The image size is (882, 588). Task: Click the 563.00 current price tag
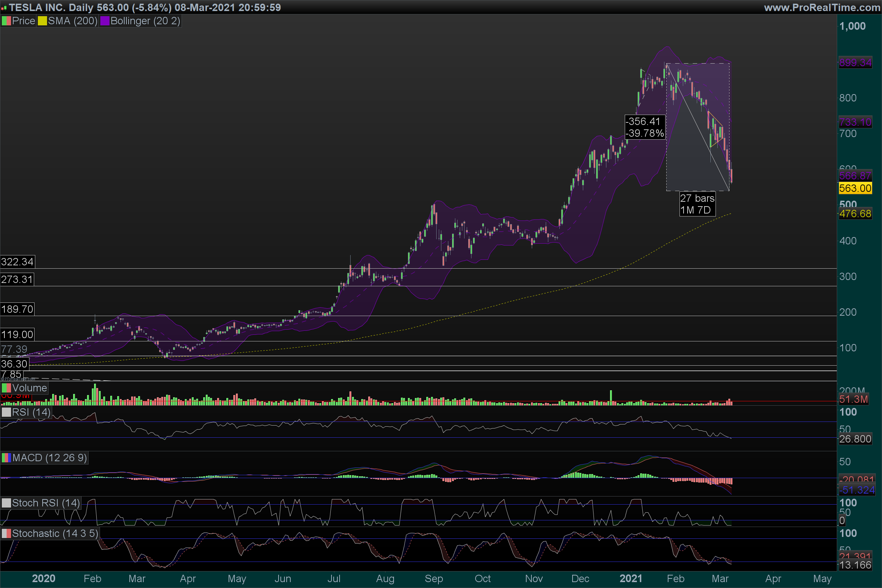(x=855, y=188)
